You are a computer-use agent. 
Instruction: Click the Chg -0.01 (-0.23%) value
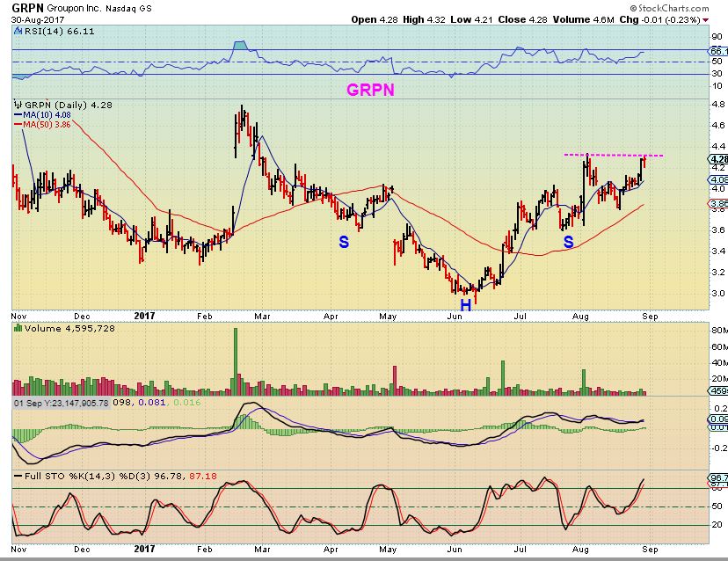click(x=659, y=19)
